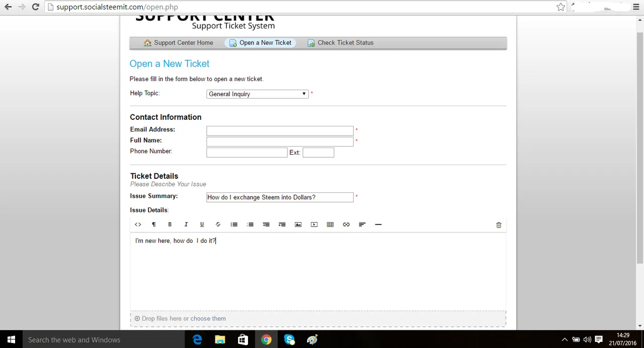Viewport: 644px width, 348px height.
Task: Open the volume control in tray
Action: coord(587,340)
